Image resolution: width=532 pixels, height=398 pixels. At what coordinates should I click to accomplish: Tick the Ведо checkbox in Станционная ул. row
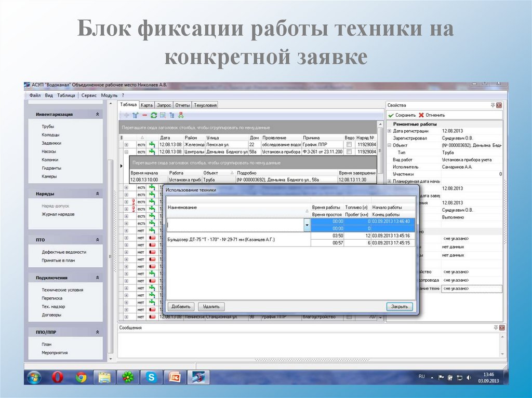point(349,317)
